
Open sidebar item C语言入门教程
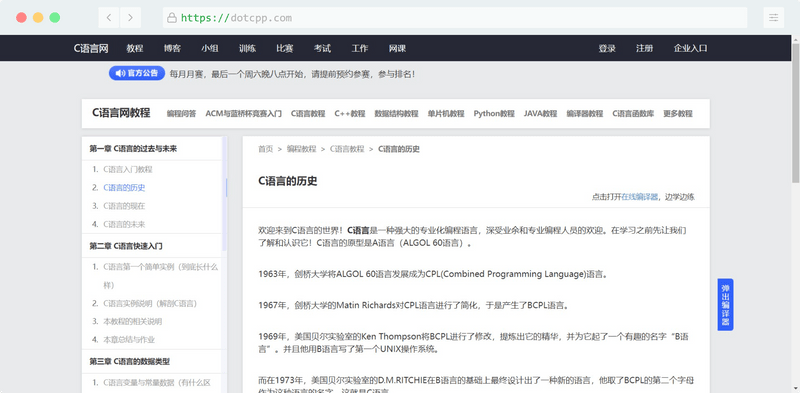pos(128,169)
